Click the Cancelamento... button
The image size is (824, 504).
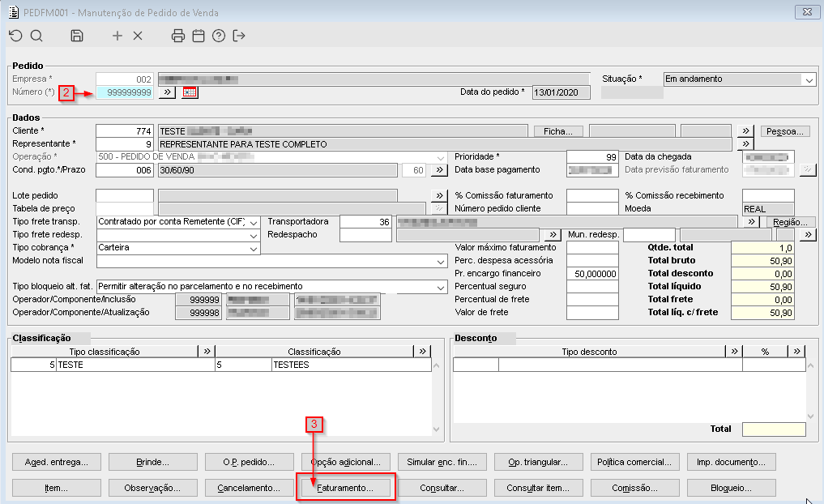[249, 488]
